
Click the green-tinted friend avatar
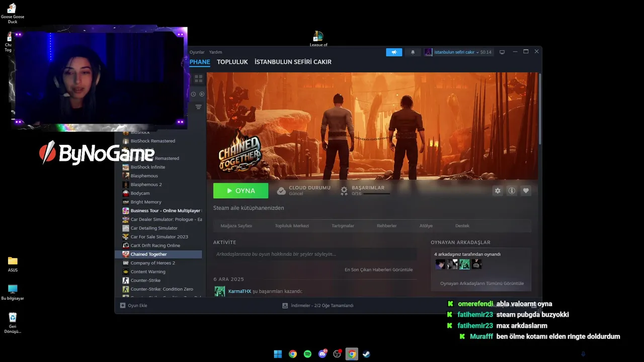[x=464, y=264]
